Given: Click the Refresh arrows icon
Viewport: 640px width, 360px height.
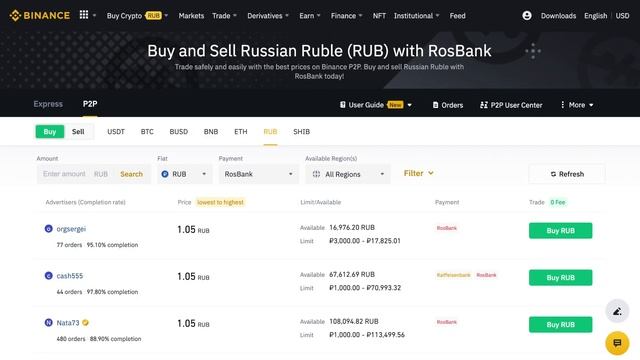Looking at the screenshot, I should point(553,174).
